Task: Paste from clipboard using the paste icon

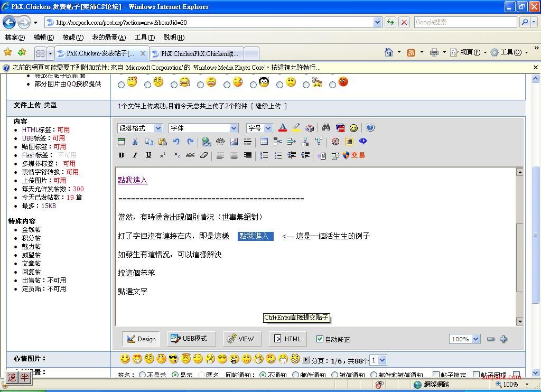Action: [163, 142]
